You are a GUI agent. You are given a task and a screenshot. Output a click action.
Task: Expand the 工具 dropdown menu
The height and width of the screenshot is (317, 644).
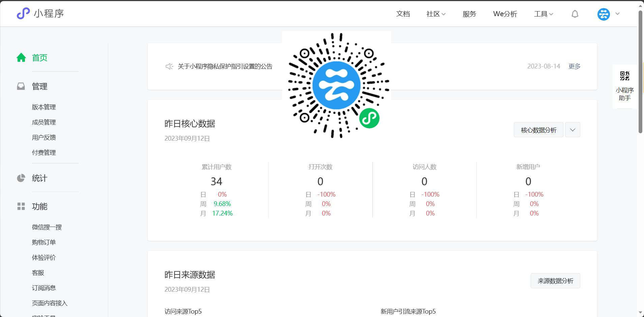point(544,14)
